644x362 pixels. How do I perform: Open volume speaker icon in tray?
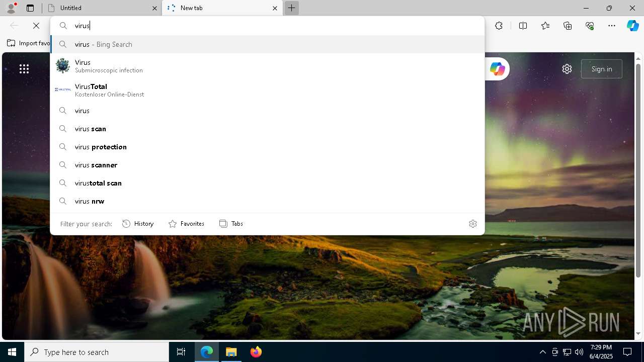(579, 352)
